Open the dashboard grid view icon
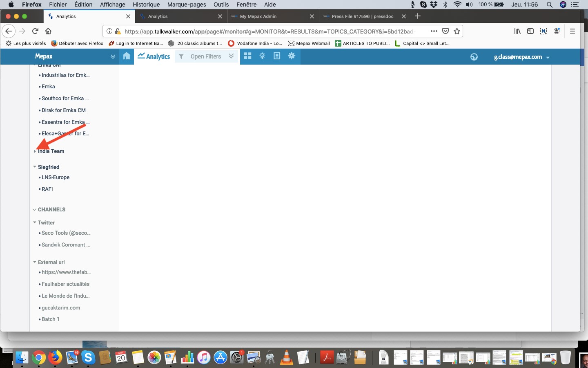 pos(247,56)
